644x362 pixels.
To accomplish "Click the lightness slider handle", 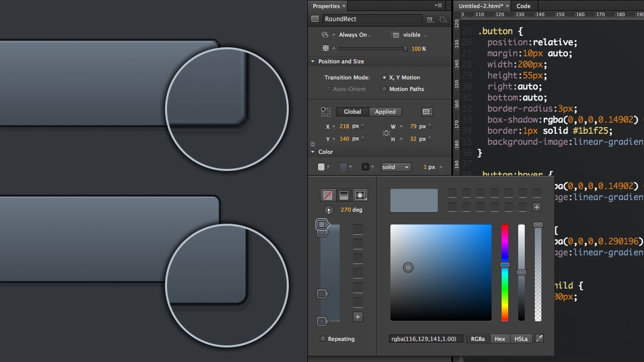I will pos(521,272).
